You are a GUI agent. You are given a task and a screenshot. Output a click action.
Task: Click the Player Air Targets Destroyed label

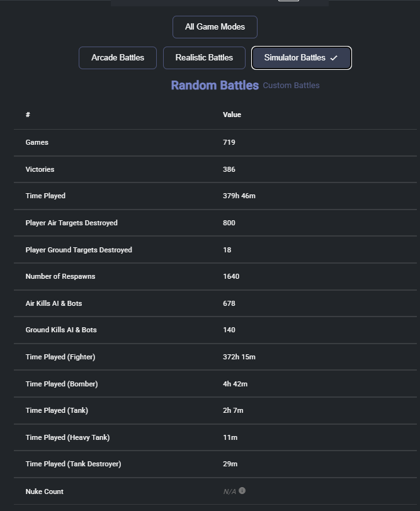[x=71, y=223]
